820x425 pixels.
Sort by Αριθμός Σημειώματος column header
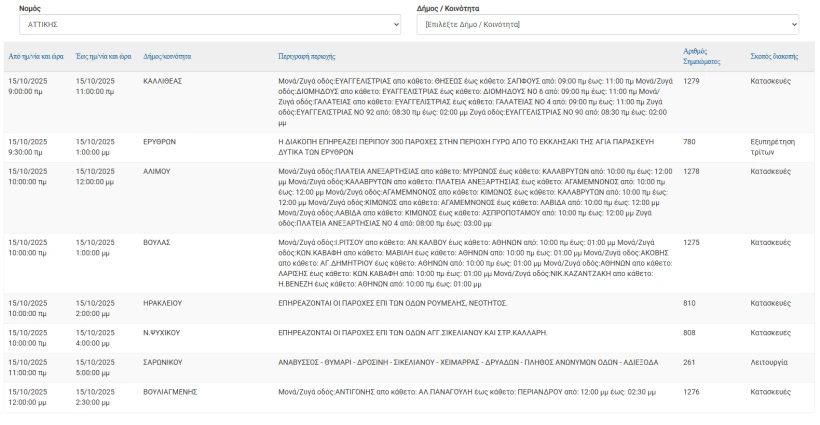702,56
